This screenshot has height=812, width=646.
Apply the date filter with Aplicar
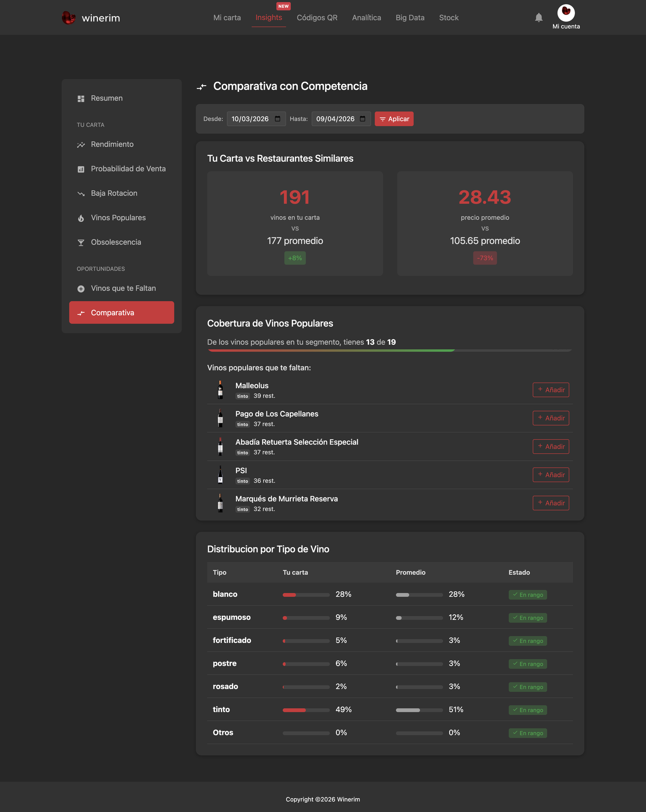(394, 119)
